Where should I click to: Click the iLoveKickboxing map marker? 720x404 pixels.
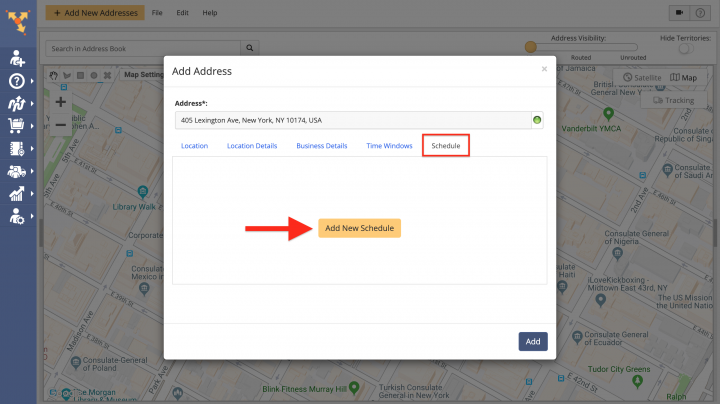[600, 300]
